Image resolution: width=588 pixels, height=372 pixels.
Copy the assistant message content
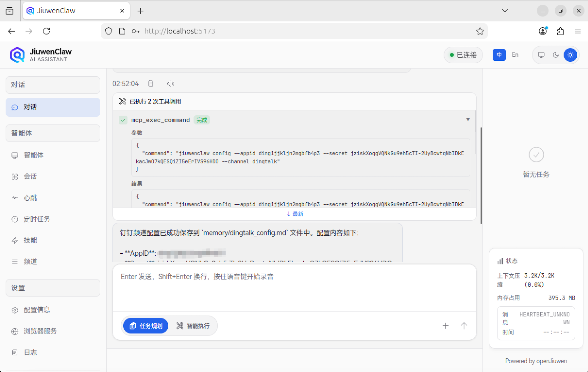coord(151,84)
